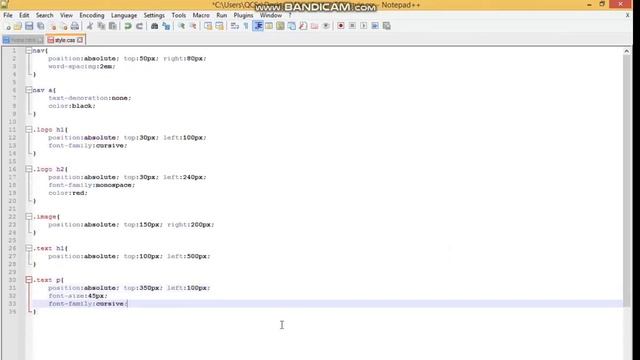Switch to the style.css tab
This screenshot has width=640, height=360.
65,40
